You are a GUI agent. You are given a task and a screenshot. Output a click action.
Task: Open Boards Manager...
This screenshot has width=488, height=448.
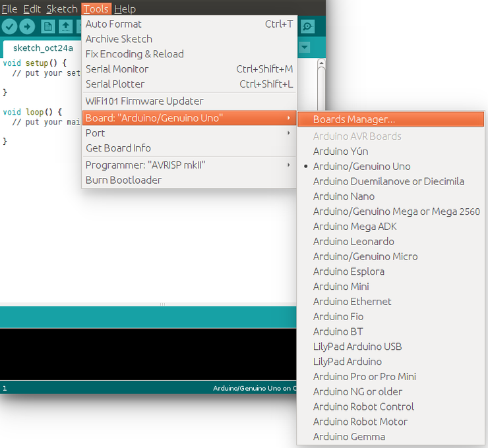pos(354,119)
